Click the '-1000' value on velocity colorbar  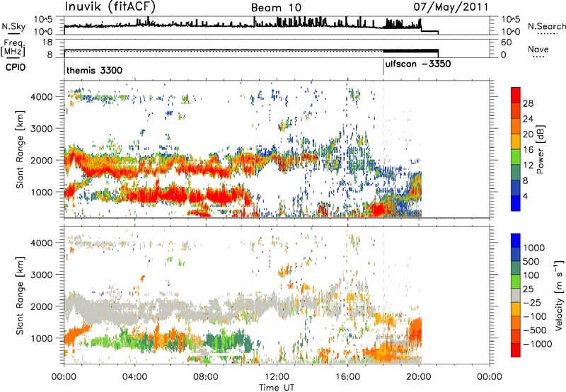click(x=538, y=344)
